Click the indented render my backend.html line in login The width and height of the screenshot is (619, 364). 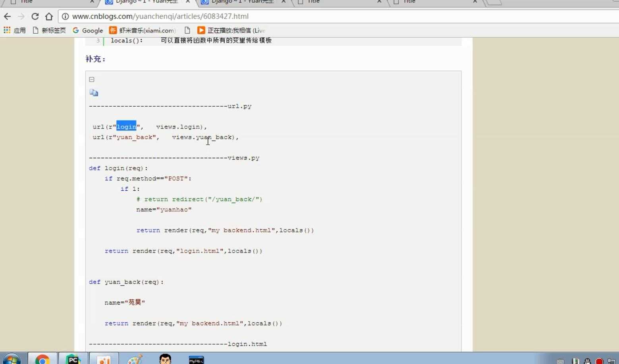tap(225, 230)
